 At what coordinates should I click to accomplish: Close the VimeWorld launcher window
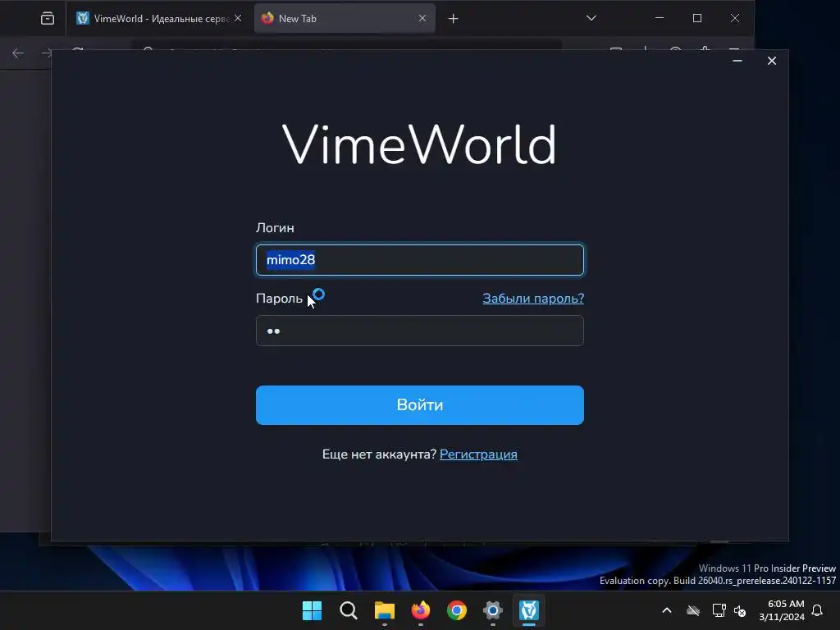coord(771,61)
